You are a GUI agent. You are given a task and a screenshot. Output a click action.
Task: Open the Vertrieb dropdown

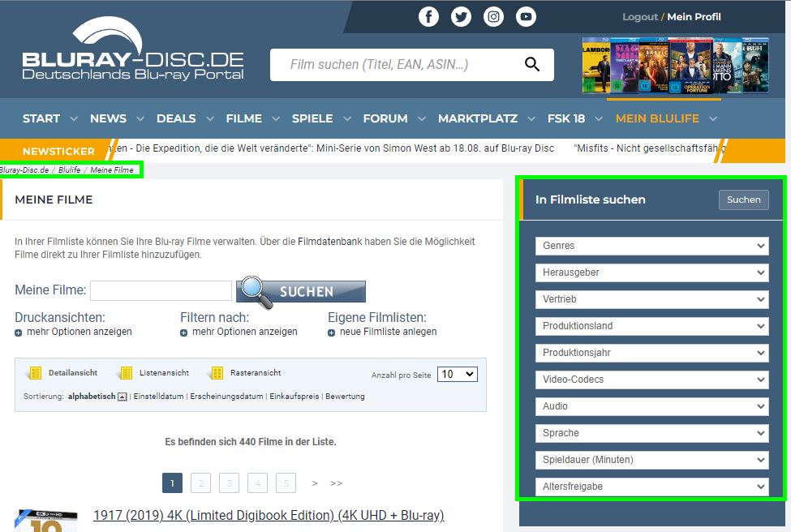(651, 299)
